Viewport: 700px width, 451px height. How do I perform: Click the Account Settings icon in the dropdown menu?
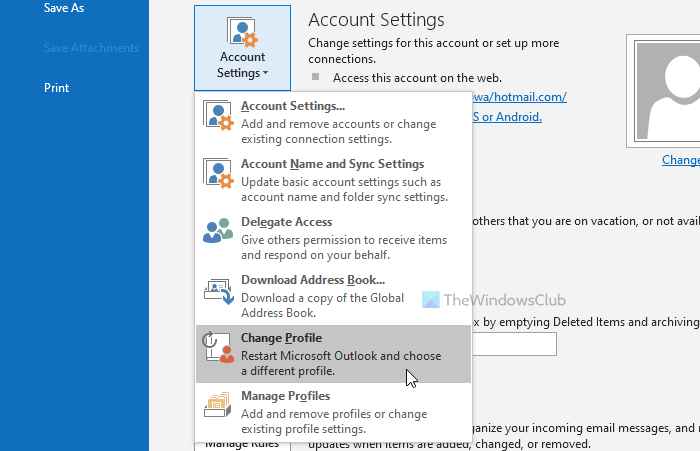(x=218, y=115)
